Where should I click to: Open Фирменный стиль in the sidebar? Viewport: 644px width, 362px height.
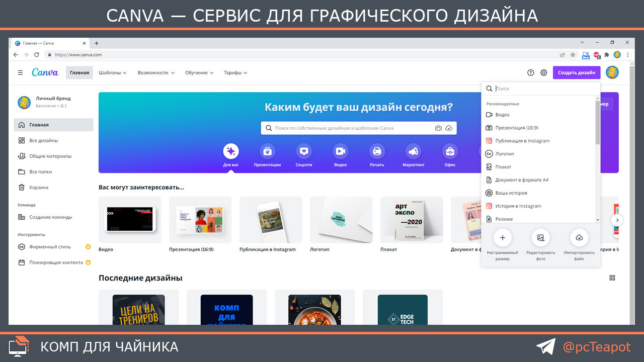(x=53, y=247)
